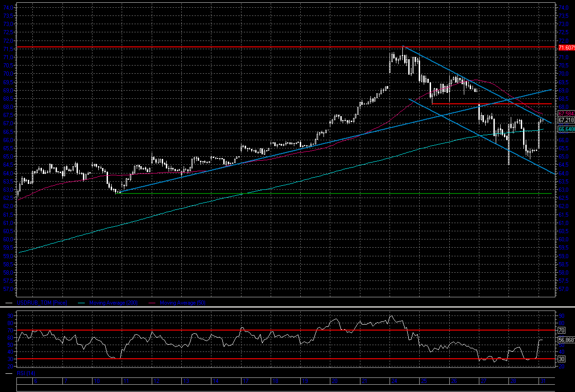Screen dimensions: 575x392
Task: Click the pink 67.5847 moving average value tag
Action: (566, 113)
